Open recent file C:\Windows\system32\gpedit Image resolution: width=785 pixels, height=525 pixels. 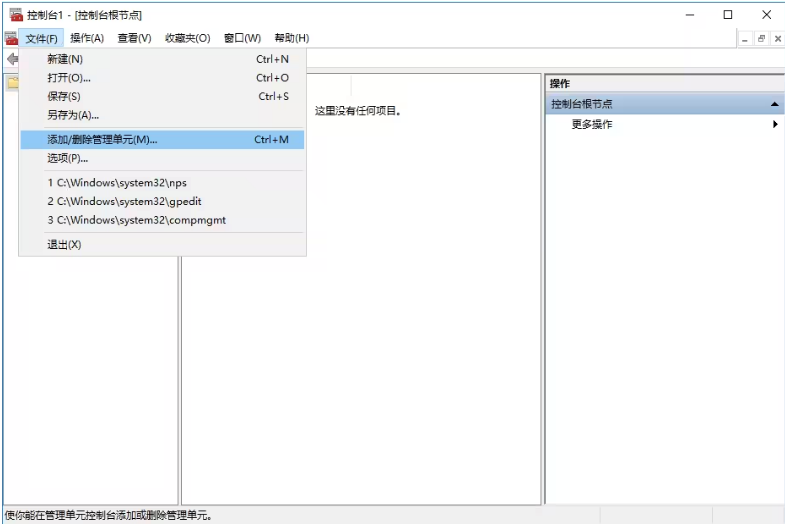tap(162, 201)
